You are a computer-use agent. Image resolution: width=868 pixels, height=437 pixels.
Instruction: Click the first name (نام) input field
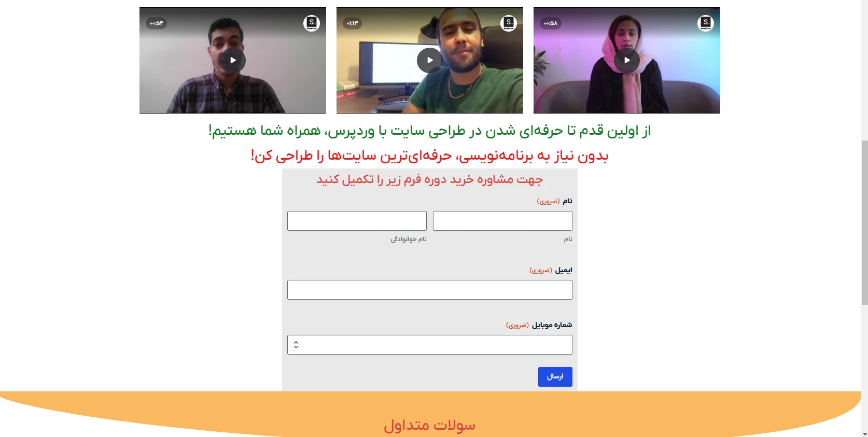tap(502, 221)
